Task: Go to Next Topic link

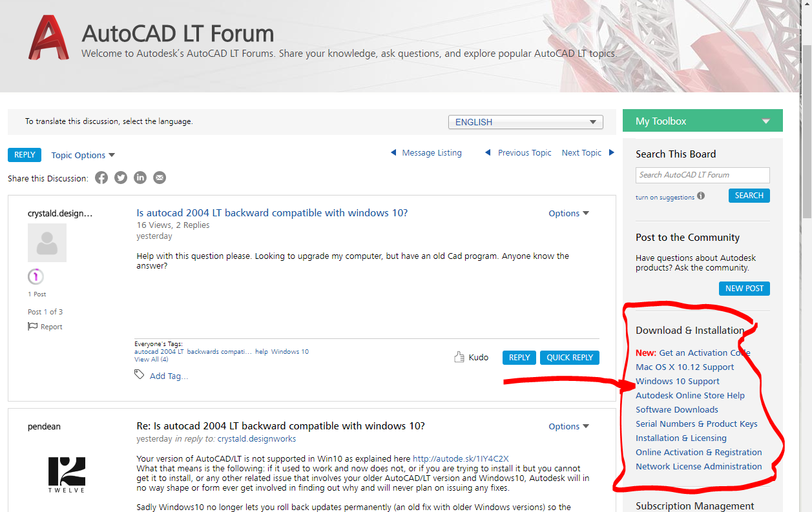Action: (x=581, y=153)
